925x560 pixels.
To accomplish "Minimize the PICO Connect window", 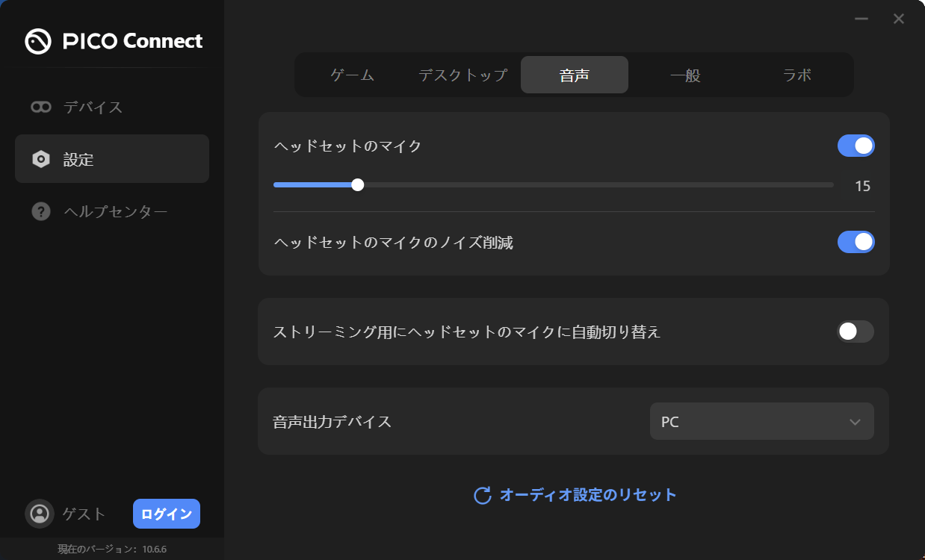I will click(x=861, y=19).
